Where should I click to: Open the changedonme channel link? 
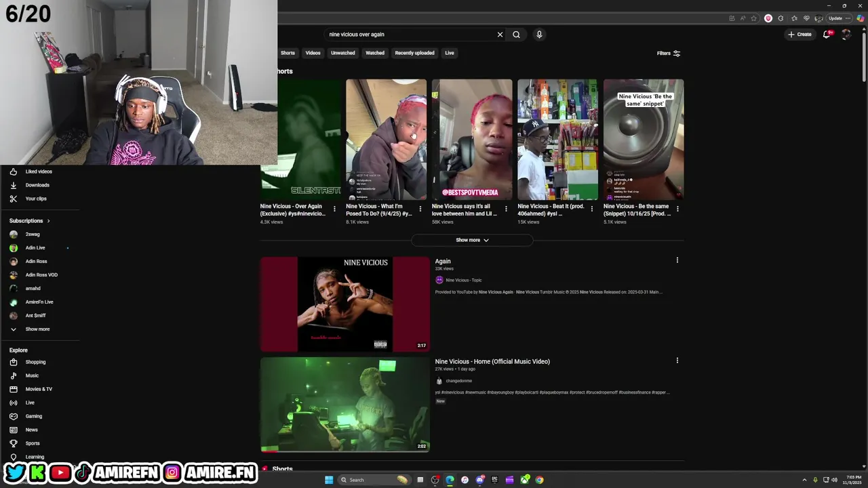click(x=458, y=381)
